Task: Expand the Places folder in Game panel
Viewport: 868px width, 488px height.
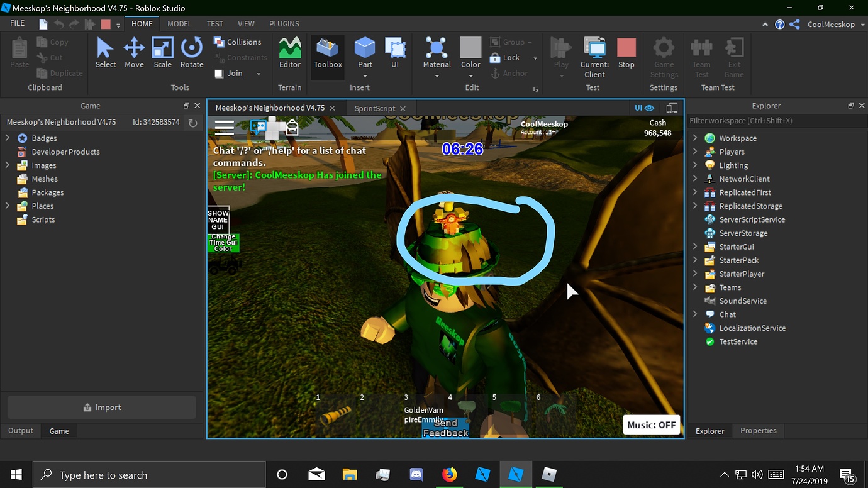Action: click(x=8, y=206)
